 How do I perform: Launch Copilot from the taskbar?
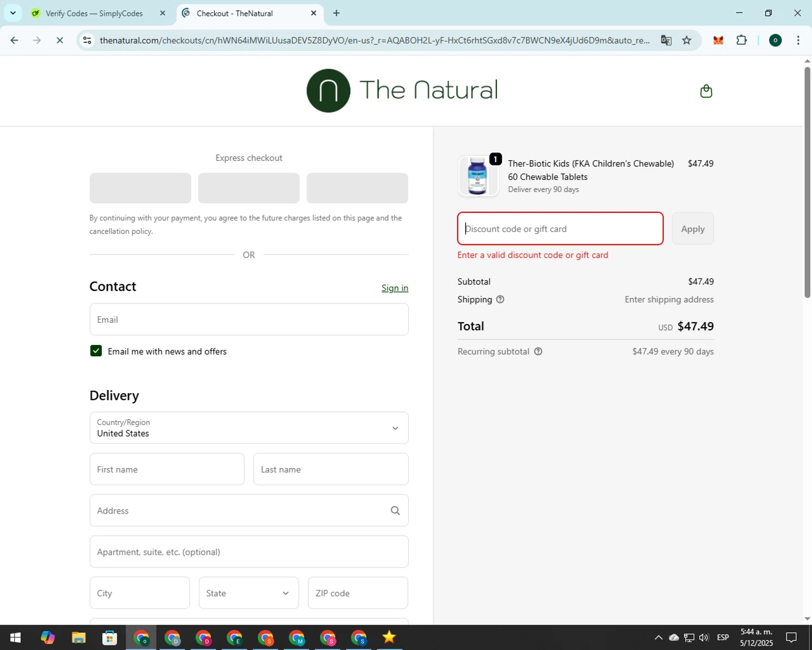48,638
